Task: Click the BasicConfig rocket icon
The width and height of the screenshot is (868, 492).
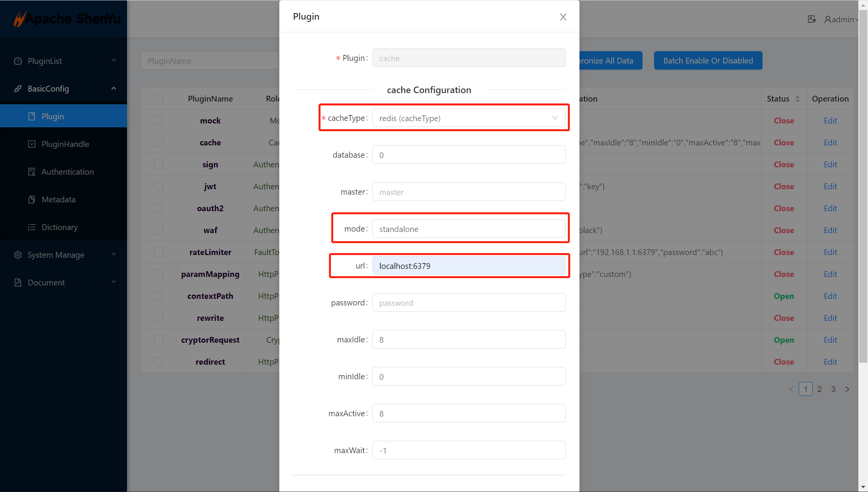Action: pos(18,89)
